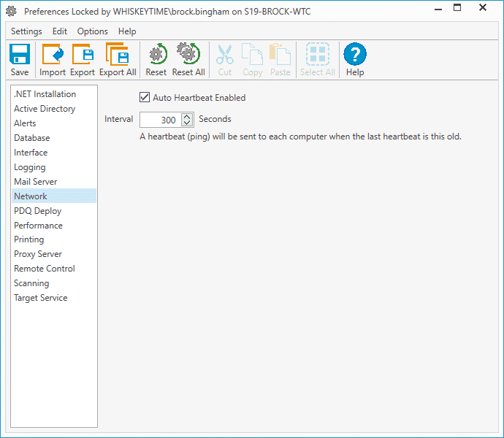This screenshot has width=504, height=438.
Task: Select Active Directory preferences page
Action: [x=54, y=109]
